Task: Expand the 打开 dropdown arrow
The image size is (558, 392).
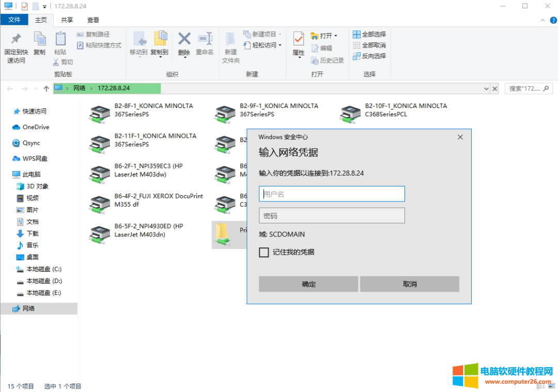Action: (336, 36)
